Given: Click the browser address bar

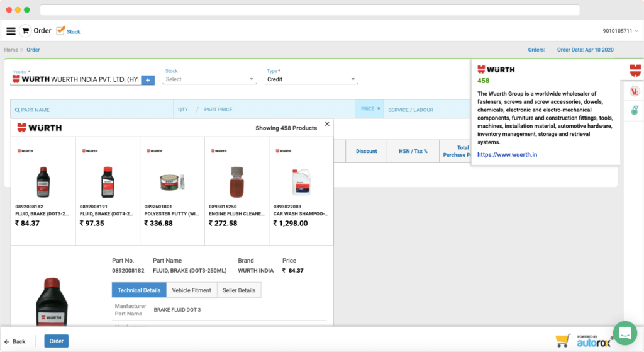Looking at the screenshot, I should pos(310,10).
